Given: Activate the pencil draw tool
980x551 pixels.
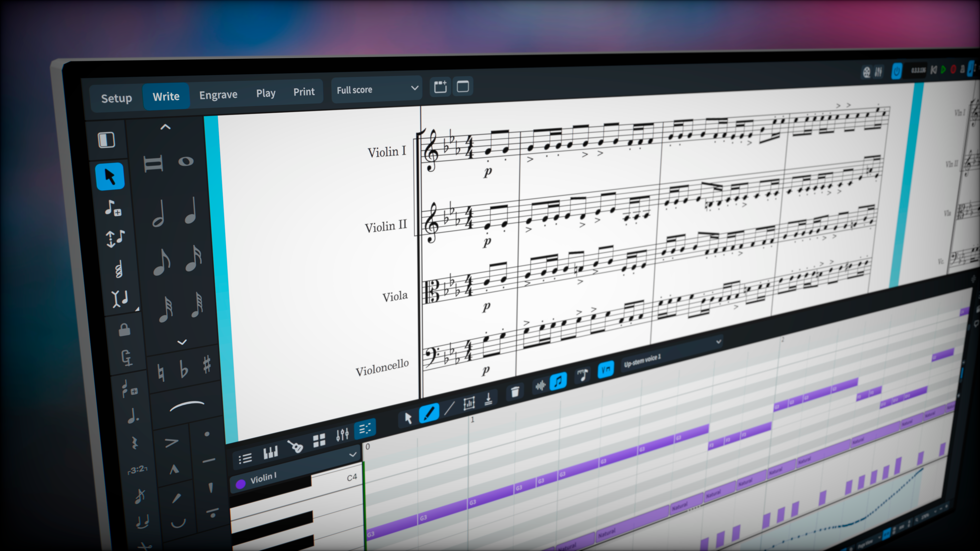Looking at the screenshot, I should click(428, 413).
